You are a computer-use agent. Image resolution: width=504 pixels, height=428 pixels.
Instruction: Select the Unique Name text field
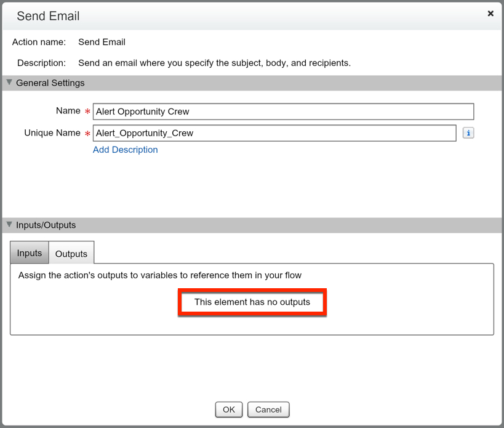tap(274, 133)
